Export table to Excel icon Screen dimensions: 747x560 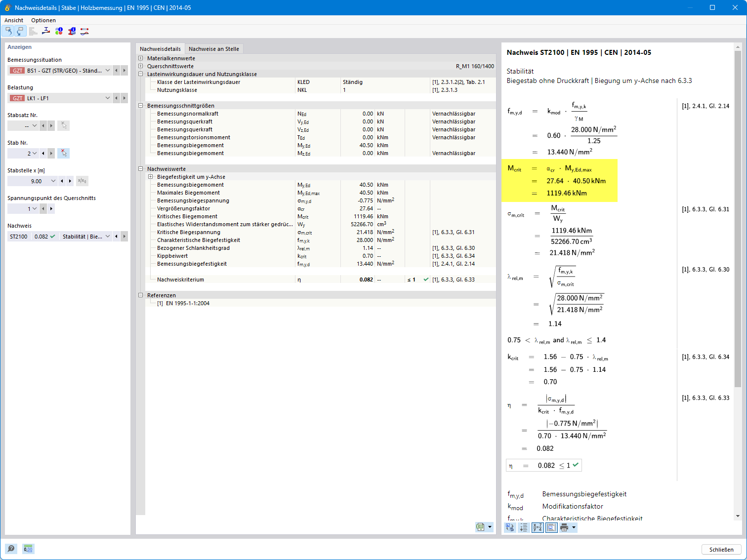[480, 527]
